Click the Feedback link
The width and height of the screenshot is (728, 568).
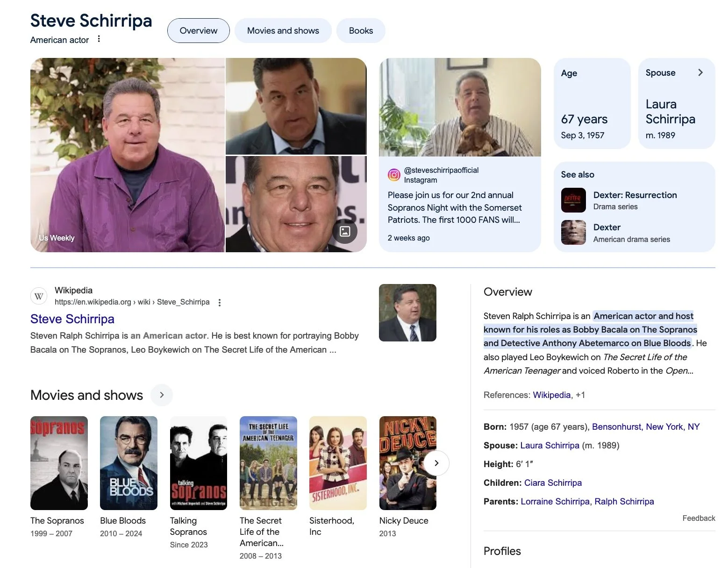[x=699, y=518]
